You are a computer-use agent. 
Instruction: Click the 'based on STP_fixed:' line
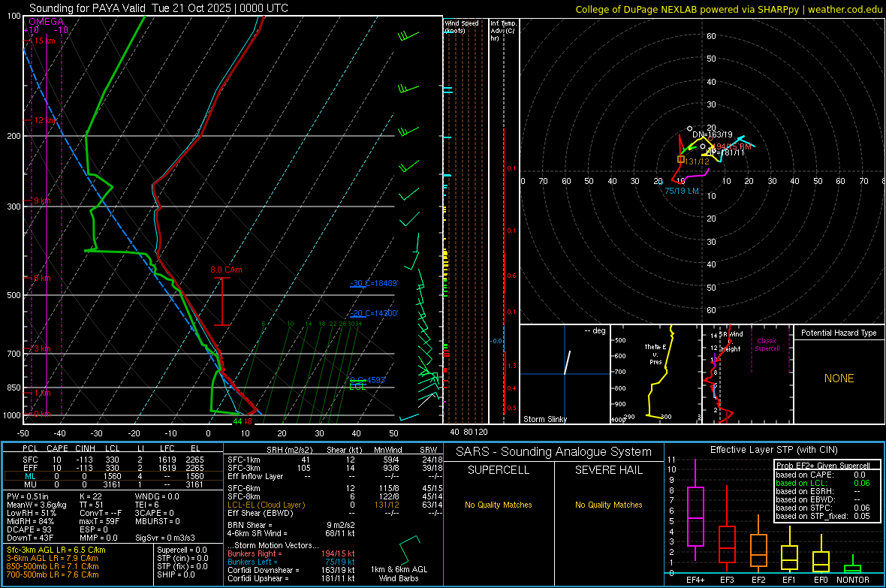[x=812, y=516]
